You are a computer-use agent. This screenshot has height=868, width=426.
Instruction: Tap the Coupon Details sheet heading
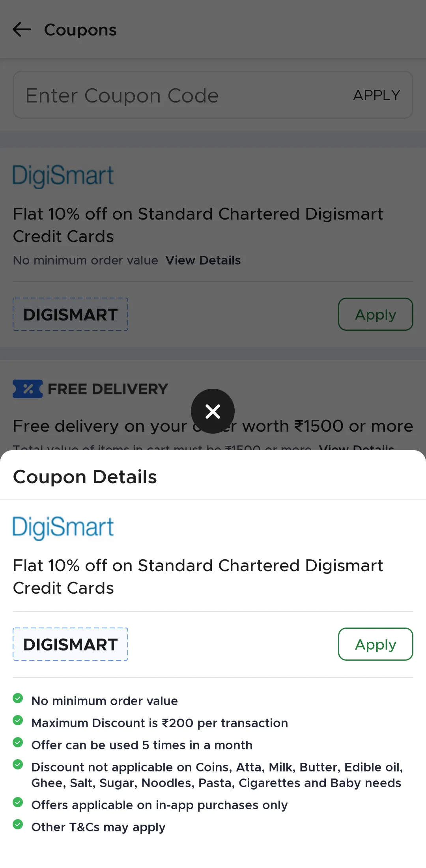point(85,477)
